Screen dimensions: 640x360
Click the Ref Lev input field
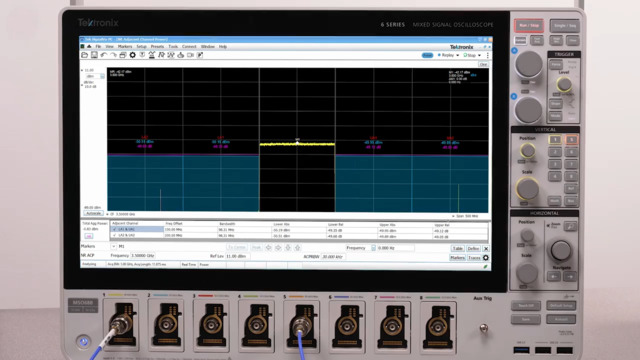238,256
